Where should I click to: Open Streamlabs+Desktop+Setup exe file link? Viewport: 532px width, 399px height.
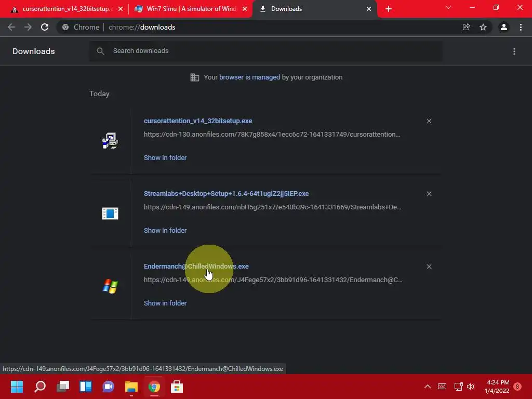[x=227, y=194]
